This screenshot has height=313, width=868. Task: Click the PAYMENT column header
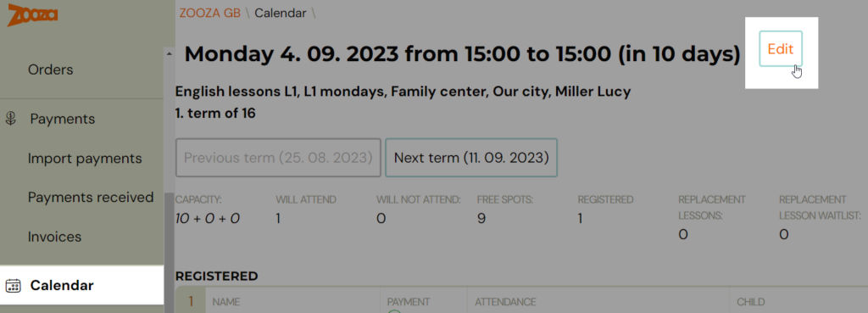coord(409,303)
